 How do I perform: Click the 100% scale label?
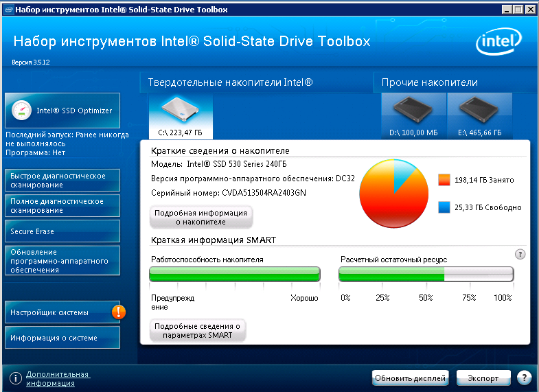tap(503, 298)
